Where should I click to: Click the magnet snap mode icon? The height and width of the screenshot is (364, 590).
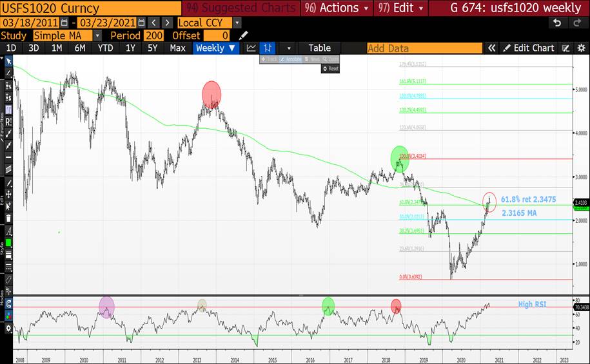pyautogui.click(x=8, y=303)
